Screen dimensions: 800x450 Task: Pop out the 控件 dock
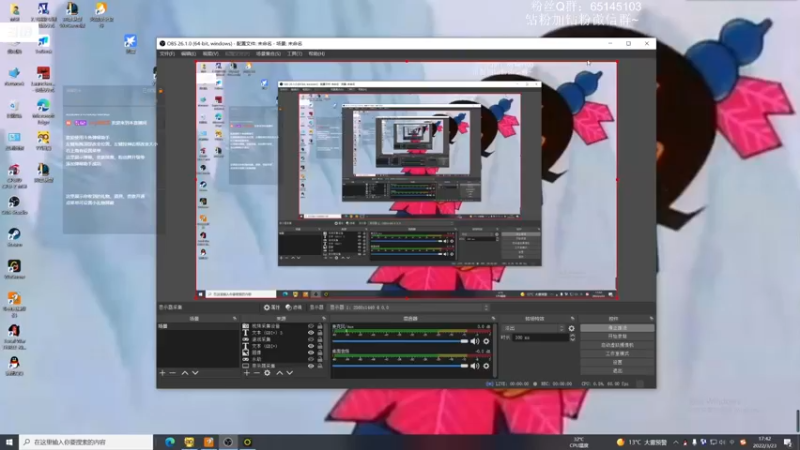tap(652, 318)
